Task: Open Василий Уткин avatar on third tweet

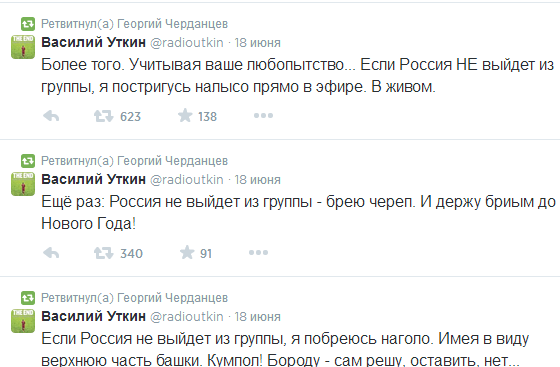Action: click(x=23, y=321)
